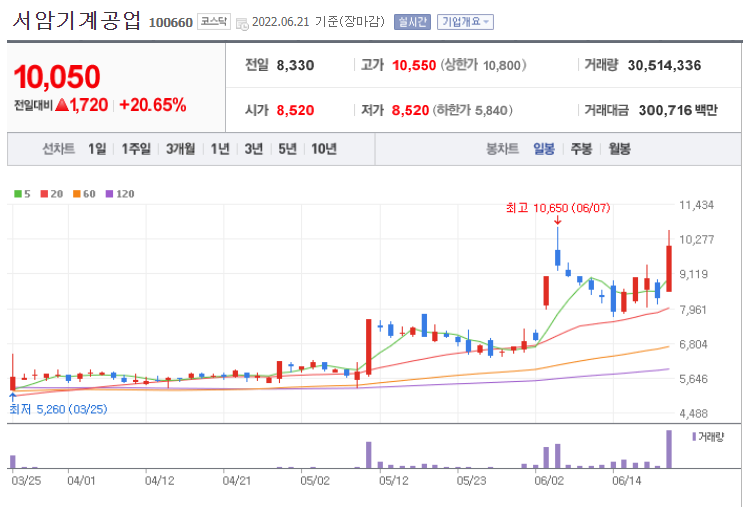Click the 05/12 date axis label
The width and height of the screenshot is (743, 507).
click(393, 481)
